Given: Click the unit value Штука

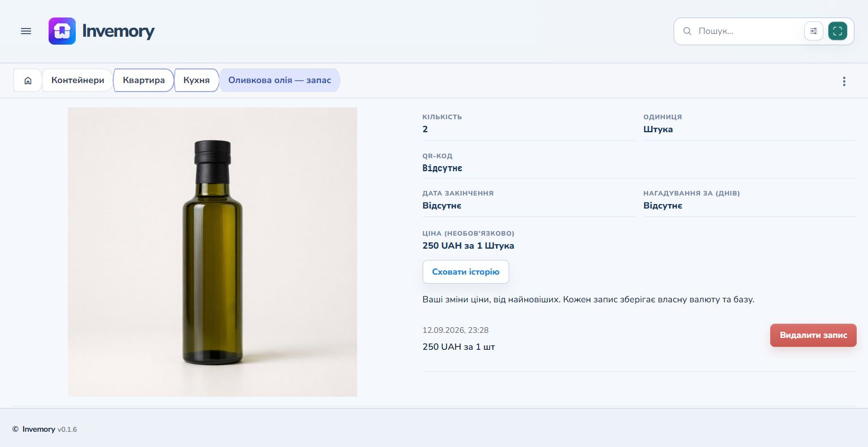Looking at the screenshot, I should (x=658, y=129).
